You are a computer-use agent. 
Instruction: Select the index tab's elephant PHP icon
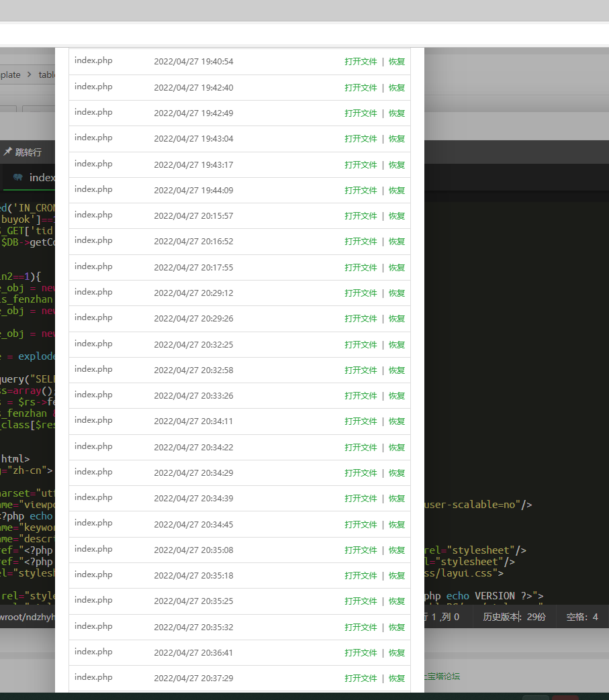pyautogui.click(x=18, y=177)
